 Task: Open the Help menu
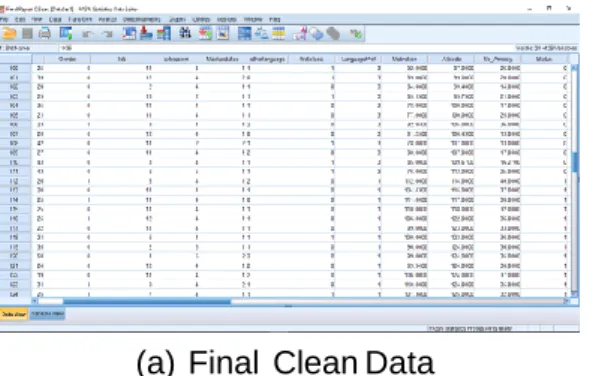pos(275,19)
